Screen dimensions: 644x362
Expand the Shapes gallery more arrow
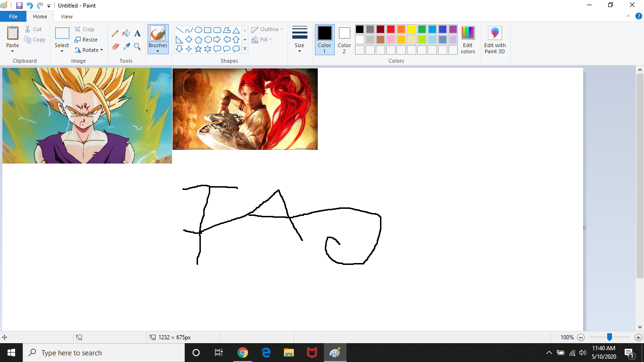[245, 49]
